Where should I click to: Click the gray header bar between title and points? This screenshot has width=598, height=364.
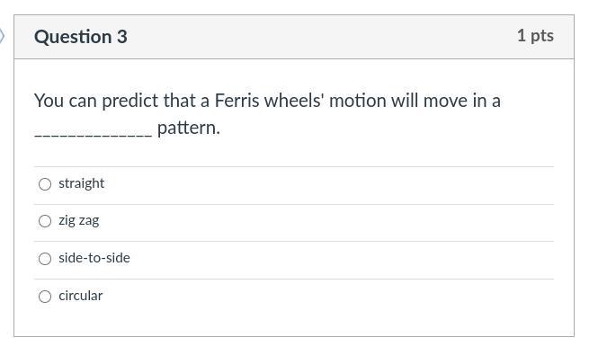(315, 37)
